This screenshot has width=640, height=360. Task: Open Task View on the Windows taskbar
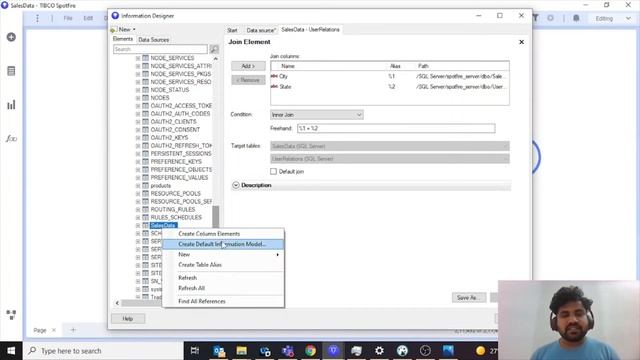195,351
